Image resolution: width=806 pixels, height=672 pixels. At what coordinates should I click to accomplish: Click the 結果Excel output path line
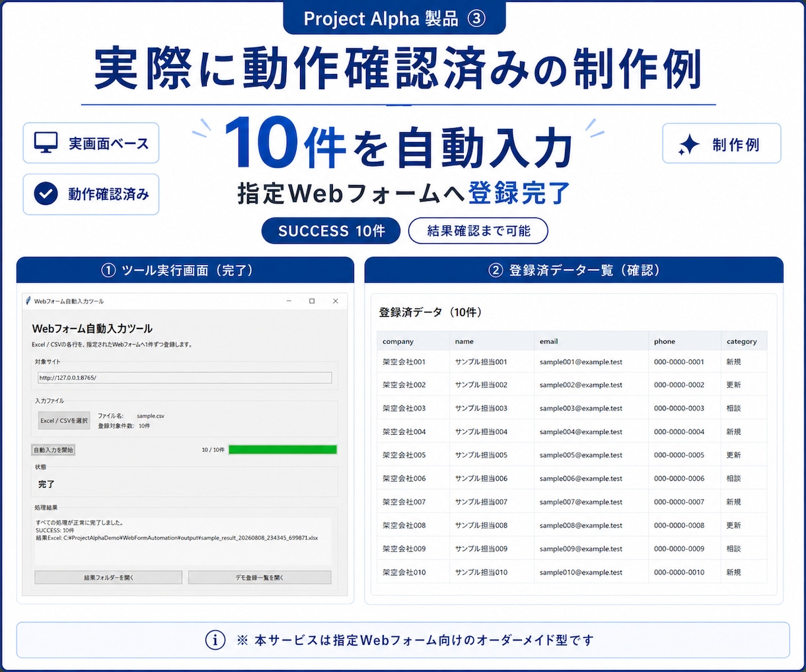tap(177, 539)
